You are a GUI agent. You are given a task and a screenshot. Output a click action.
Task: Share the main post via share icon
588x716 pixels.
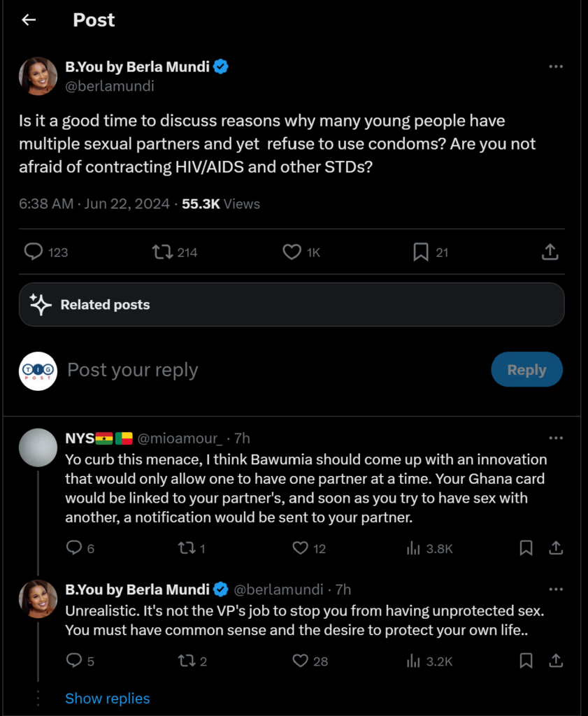coord(550,252)
